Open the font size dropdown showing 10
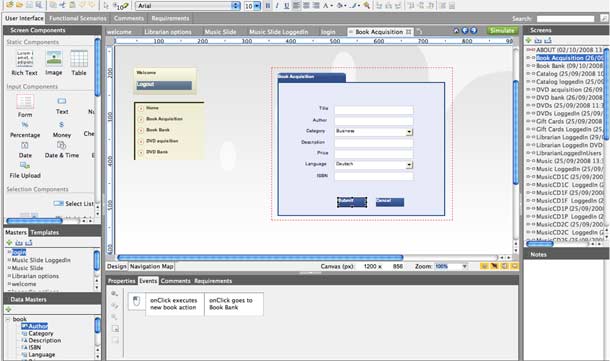Image resolution: width=610 pixels, height=361 pixels. pyautogui.click(x=257, y=6)
